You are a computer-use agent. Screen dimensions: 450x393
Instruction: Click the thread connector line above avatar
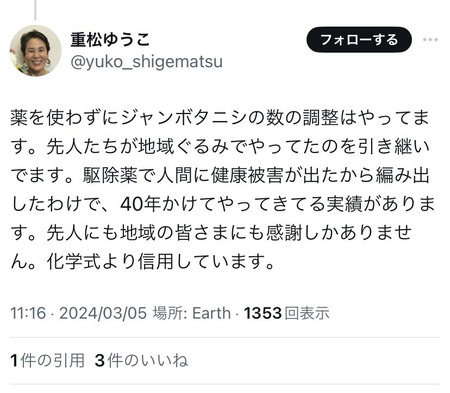(35, 10)
